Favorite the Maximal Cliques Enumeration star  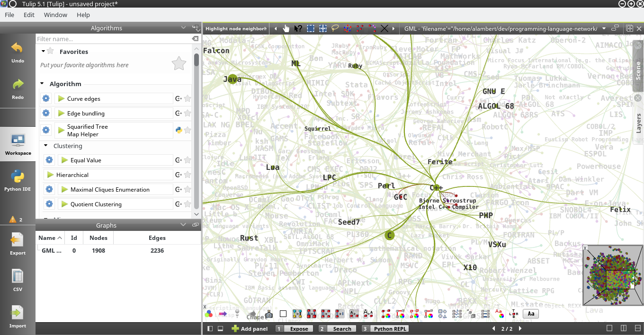tap(188, 190)
